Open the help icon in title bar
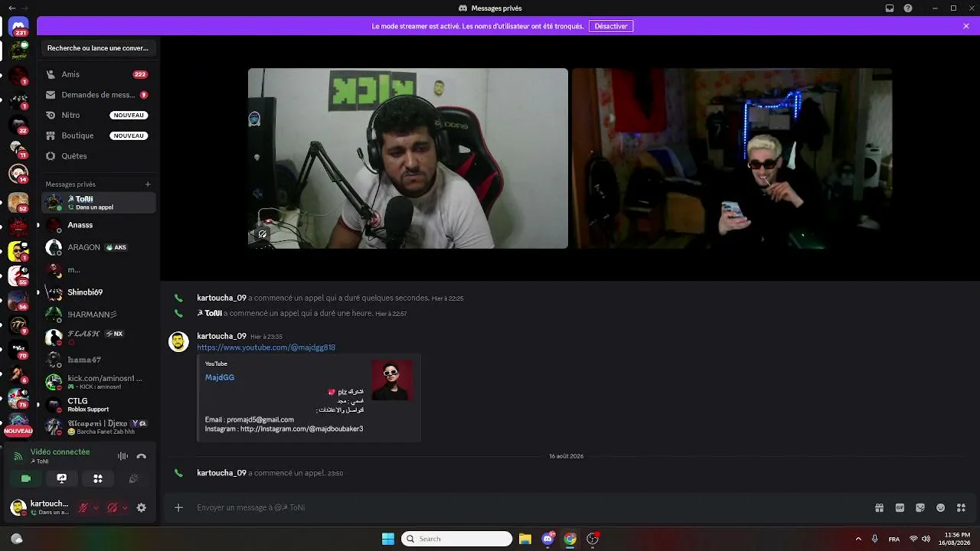980x551 pixels. pos(908,8)
